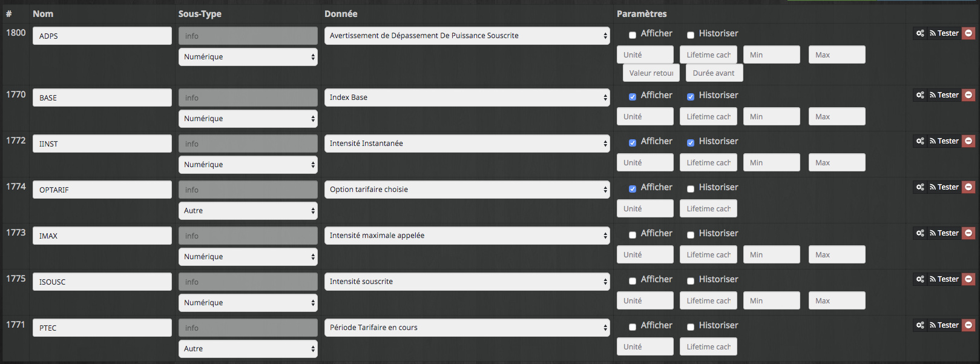Toggle Historiser checkbox for OPTARIF

[691, 189]
